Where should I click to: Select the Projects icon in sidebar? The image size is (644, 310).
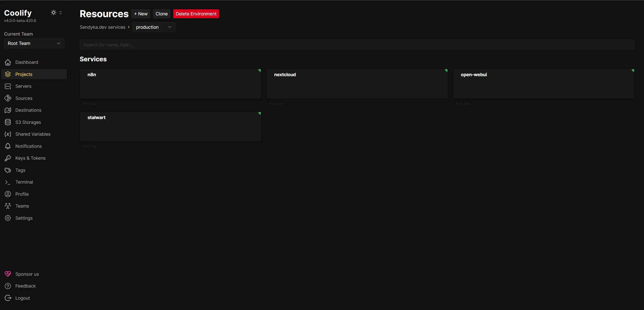coord(8,74)
